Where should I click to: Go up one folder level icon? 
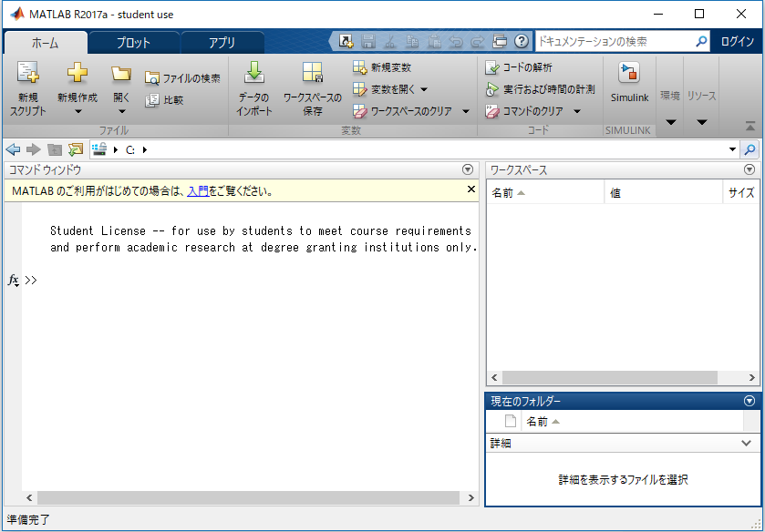coord(54,149)
